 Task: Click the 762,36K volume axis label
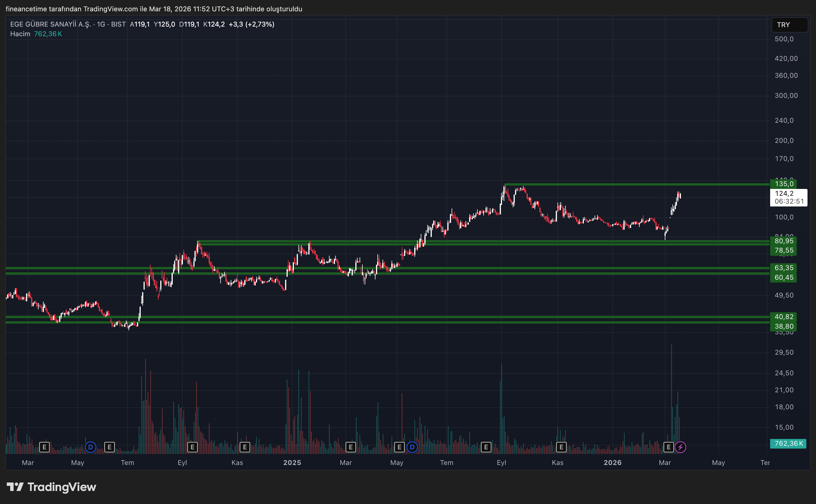[788, 444]
